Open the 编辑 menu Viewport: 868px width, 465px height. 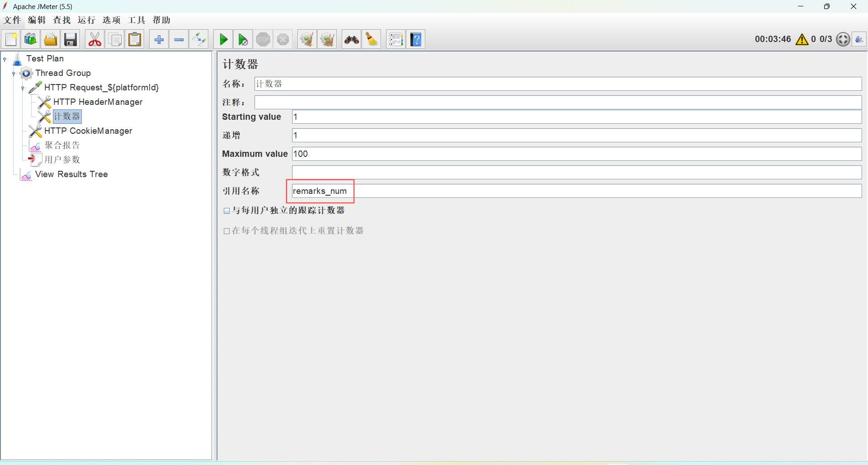(37, 20)
